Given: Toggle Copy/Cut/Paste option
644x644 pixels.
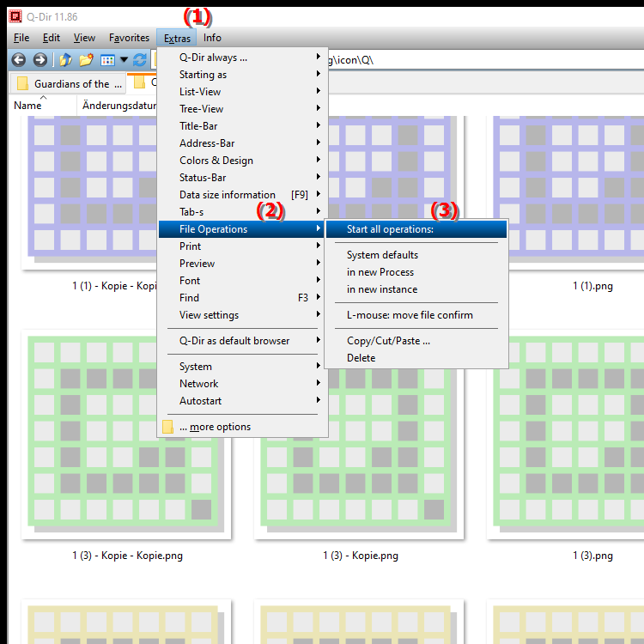Looking at the screenshot, I should click(416, 341).
